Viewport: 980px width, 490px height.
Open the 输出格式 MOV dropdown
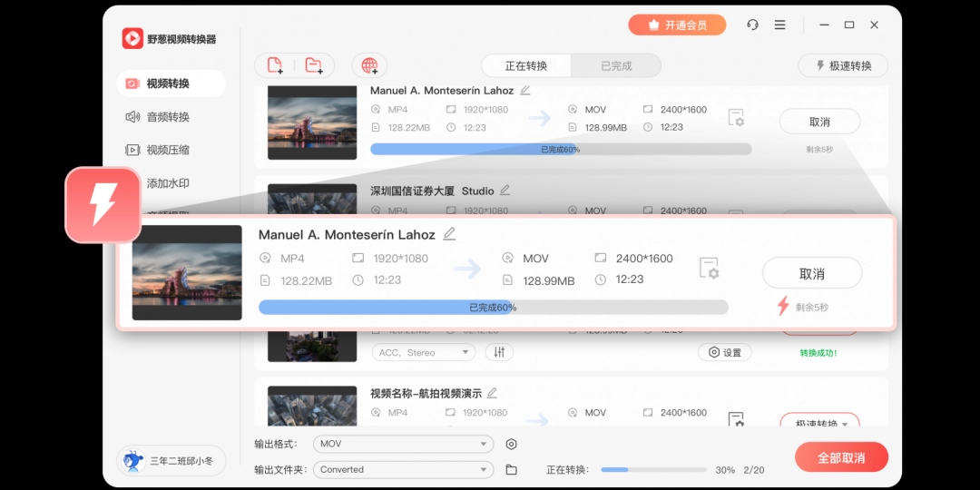click(403, 444)
